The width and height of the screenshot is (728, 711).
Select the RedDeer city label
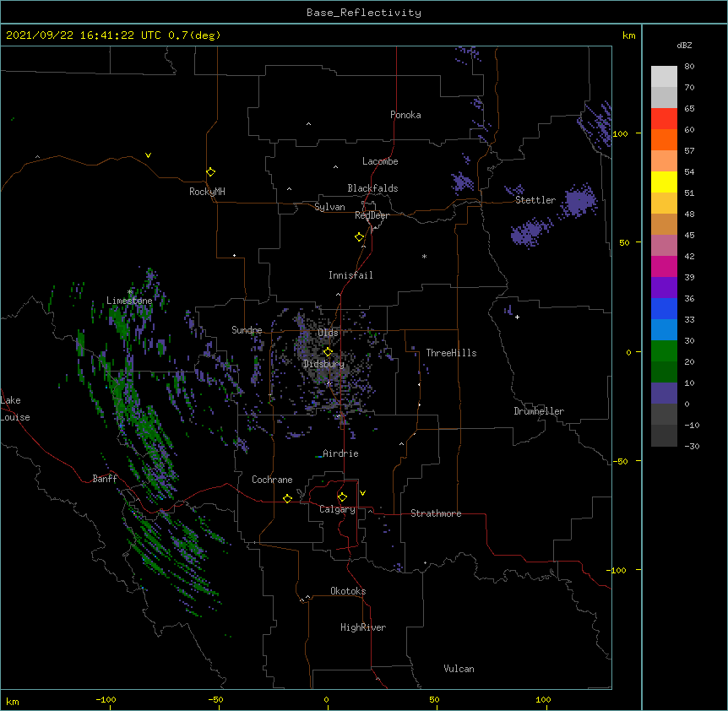[x=372, y=215]
